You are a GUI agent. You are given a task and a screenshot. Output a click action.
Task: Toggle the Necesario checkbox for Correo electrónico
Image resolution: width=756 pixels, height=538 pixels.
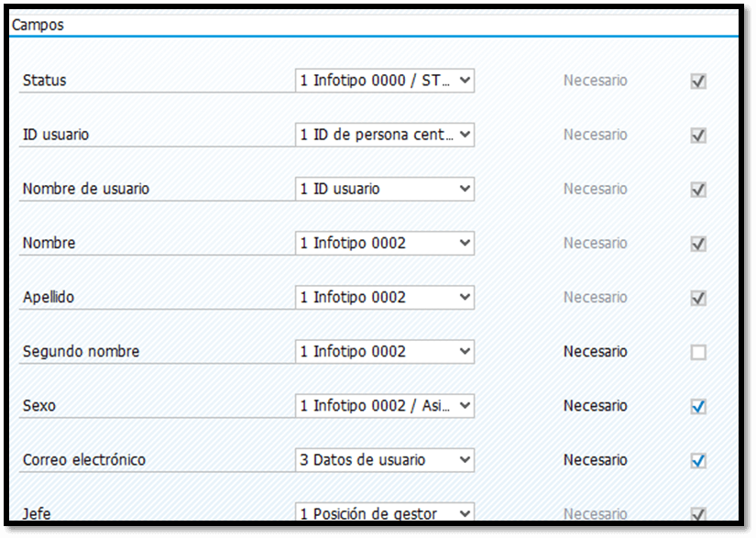point(698,461)
